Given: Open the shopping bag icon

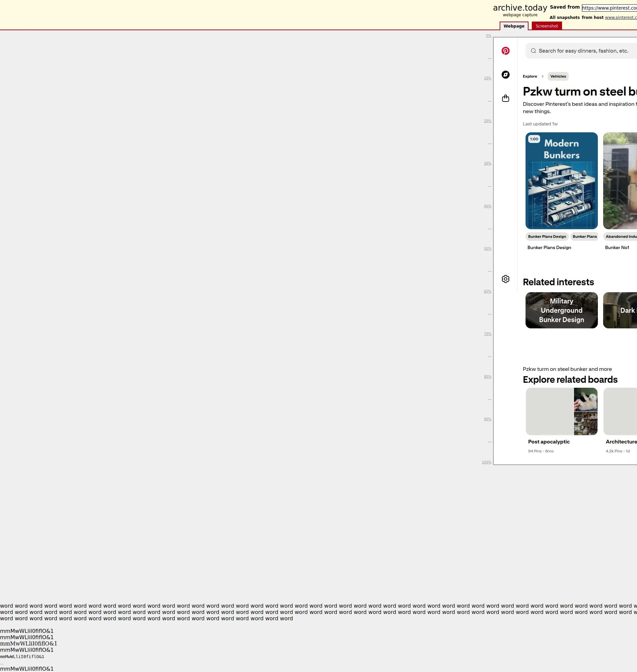Looking at the screenshot, I should (x=505, y=99).
